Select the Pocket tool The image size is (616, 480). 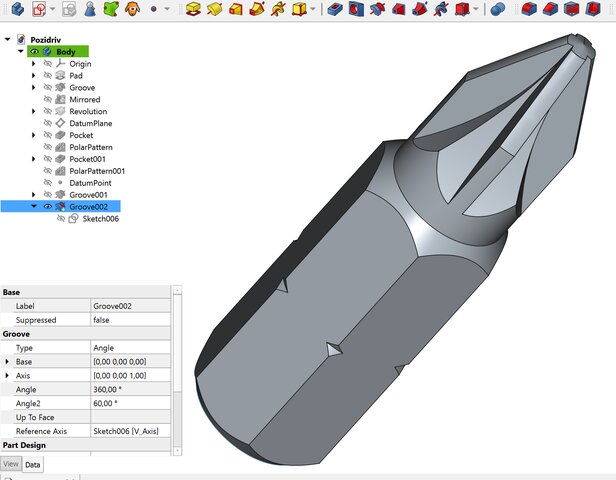point(335,9)
